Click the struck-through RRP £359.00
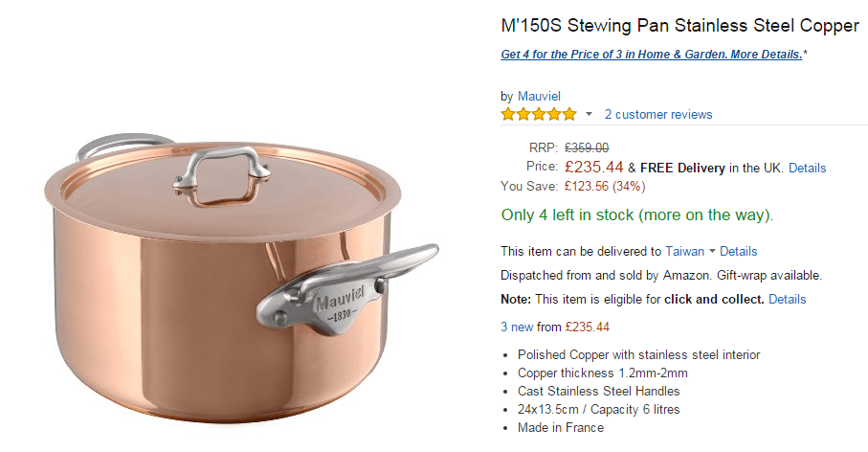 [x=587, y=147]
